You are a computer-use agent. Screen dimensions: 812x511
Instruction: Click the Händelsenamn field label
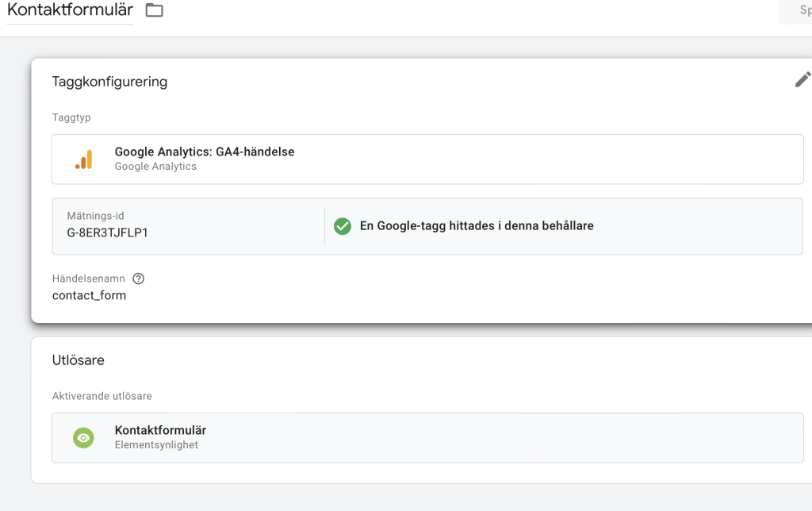(x=89, y=279)
